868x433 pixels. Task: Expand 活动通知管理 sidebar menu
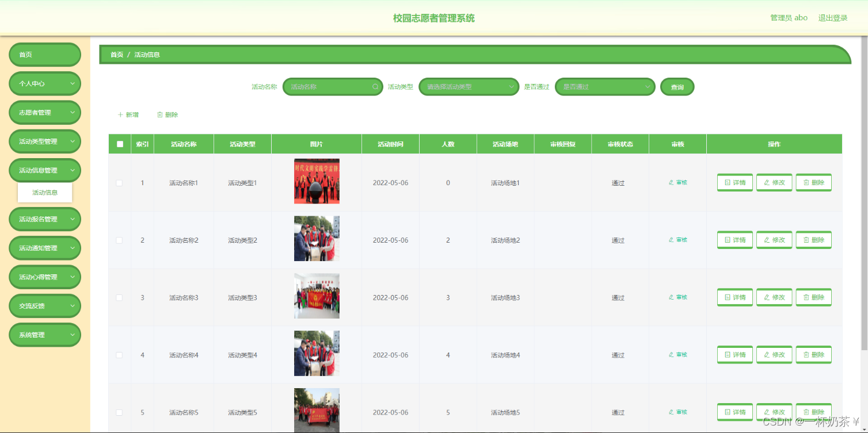coord(45,248)
